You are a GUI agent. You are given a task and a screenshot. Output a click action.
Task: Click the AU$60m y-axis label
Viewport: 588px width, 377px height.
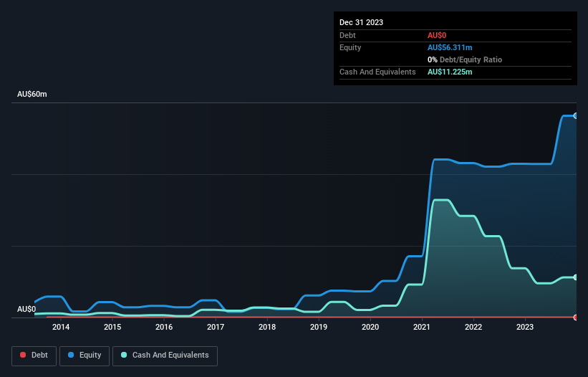click(32, 94)
